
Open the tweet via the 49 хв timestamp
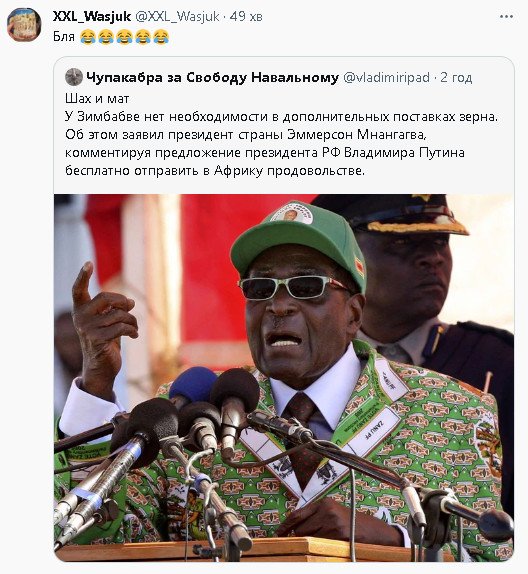click(246, 16)
